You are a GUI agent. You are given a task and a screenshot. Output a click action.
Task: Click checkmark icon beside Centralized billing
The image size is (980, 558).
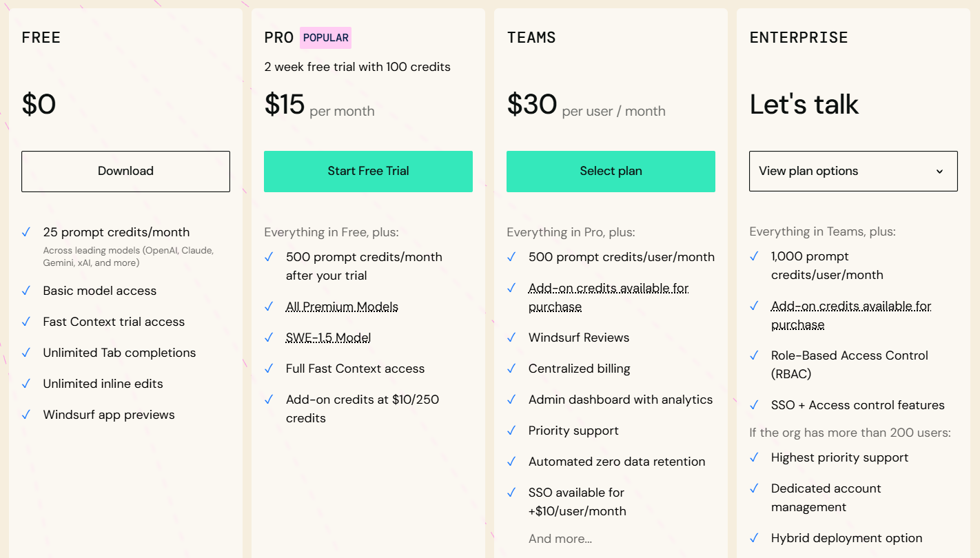pos(511,369)
